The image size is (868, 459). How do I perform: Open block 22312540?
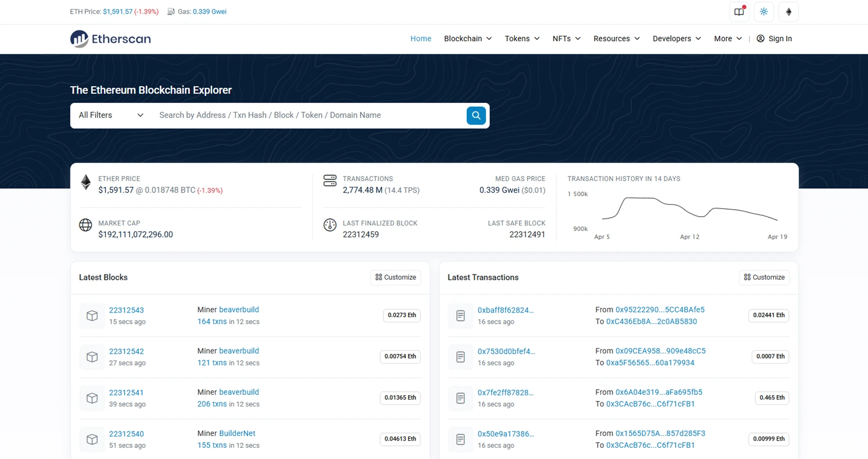(127, 434)
